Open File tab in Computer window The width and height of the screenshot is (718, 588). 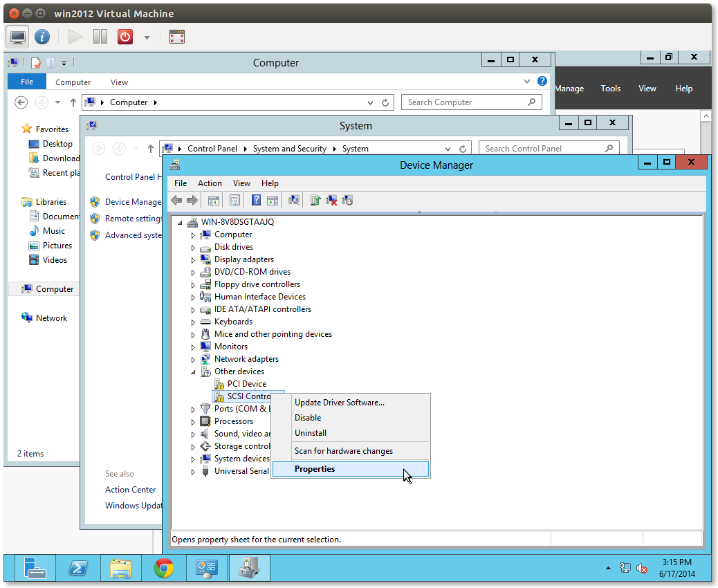[x=27, y=82]
